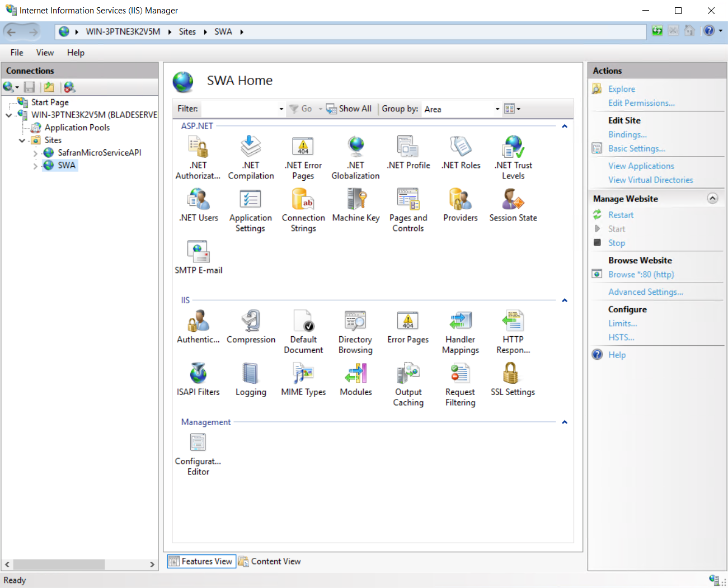Open the Group by dropdown
Viewport: 728px width, 588px height.
(x=461, y=109)
